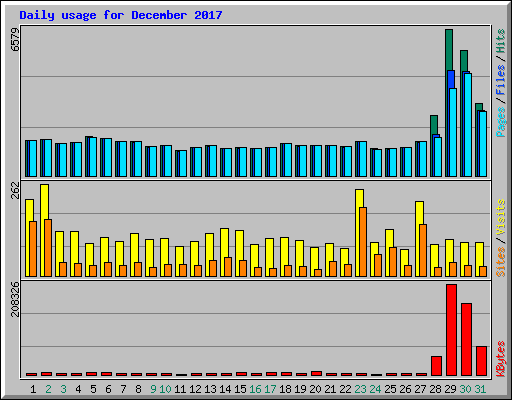The height and width of the screenshot is (400, 512).
Task: Click day 28 on the x-axis
Action: pos(435,389)
